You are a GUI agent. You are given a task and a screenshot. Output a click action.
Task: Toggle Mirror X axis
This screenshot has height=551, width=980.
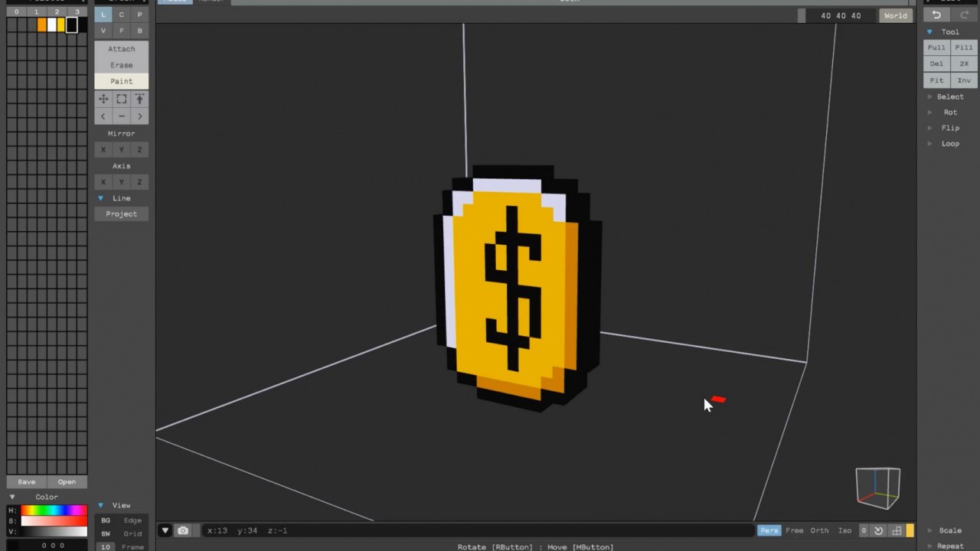pyautogui.click(x=103, y=150)
